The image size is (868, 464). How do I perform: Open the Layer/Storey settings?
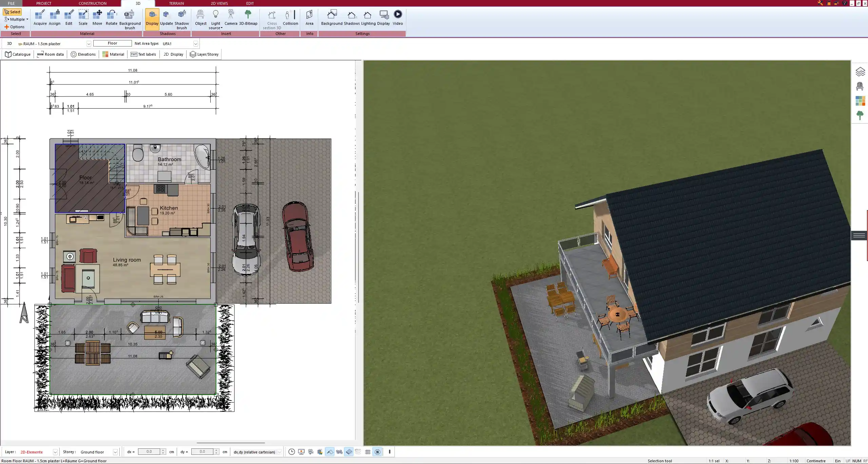(x=204, y=54)
